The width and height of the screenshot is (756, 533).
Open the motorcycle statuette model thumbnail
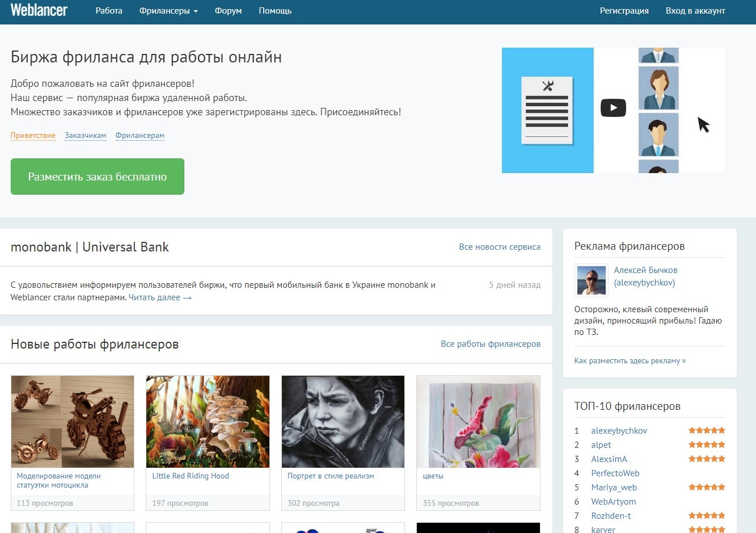(x=73, y=422)
